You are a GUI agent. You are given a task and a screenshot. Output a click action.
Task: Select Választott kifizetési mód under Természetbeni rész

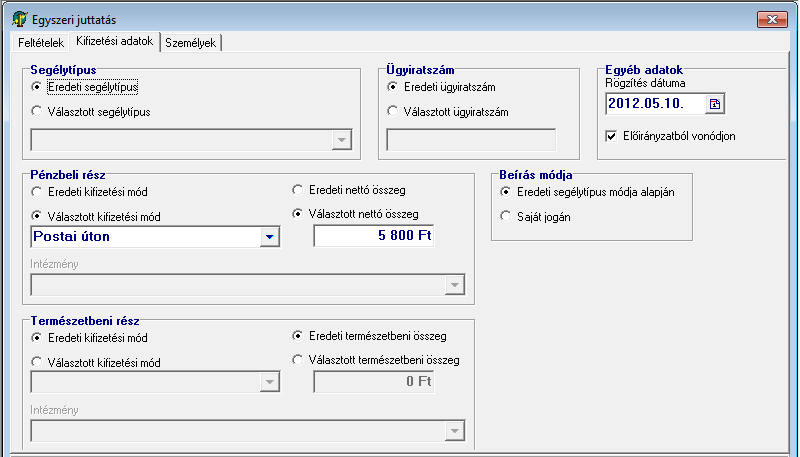[36, 362]
